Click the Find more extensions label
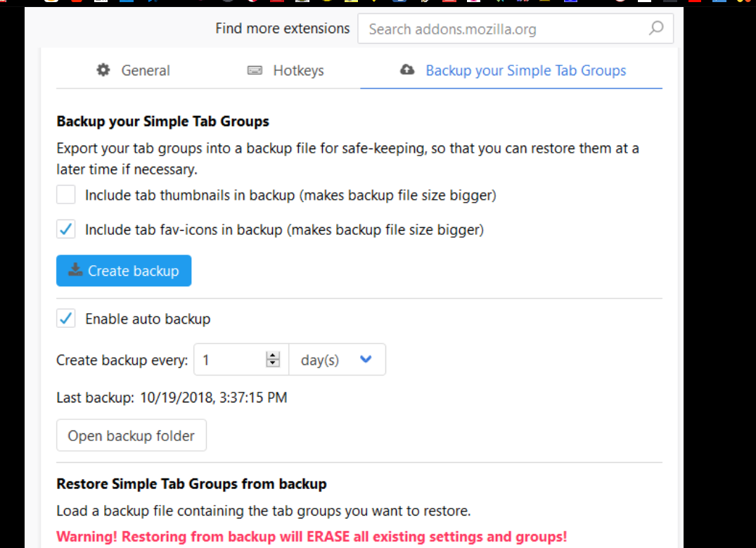The image size is (756, 548). pyautogui.click(x=282, y=29)
